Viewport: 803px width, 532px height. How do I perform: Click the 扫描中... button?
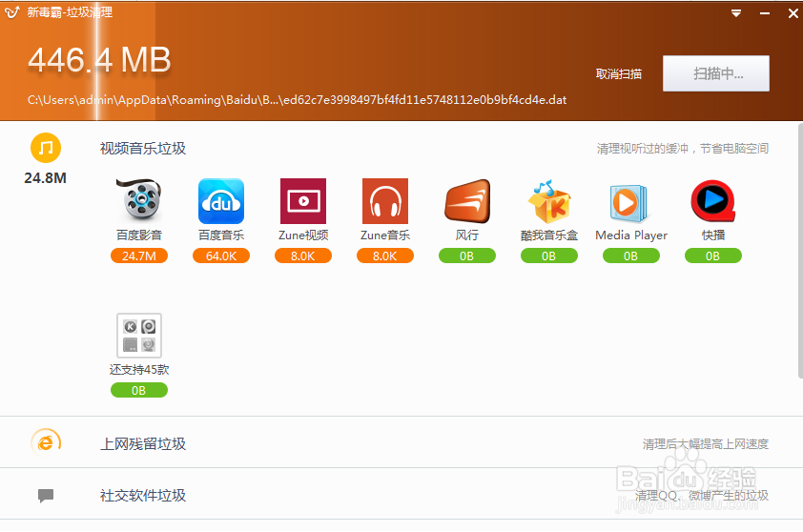click(716, 73)
